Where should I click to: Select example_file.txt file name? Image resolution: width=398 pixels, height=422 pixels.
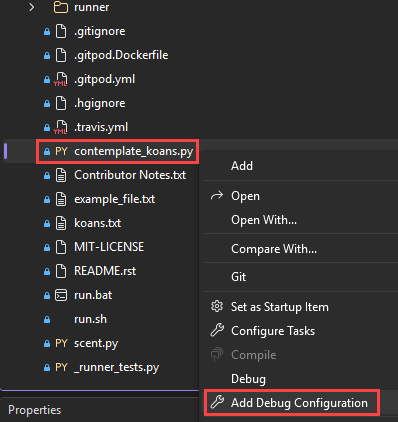114,199
